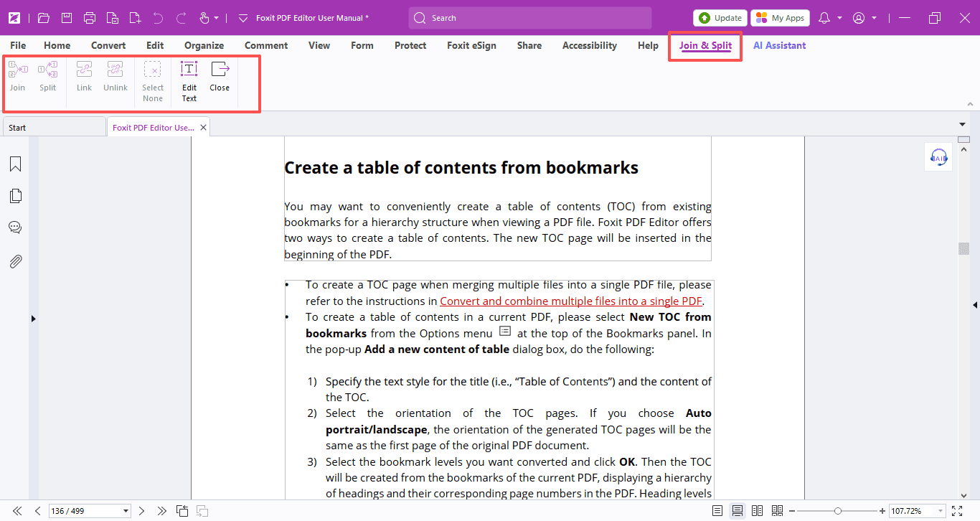Open the Comments panel

tap(15, 227)
